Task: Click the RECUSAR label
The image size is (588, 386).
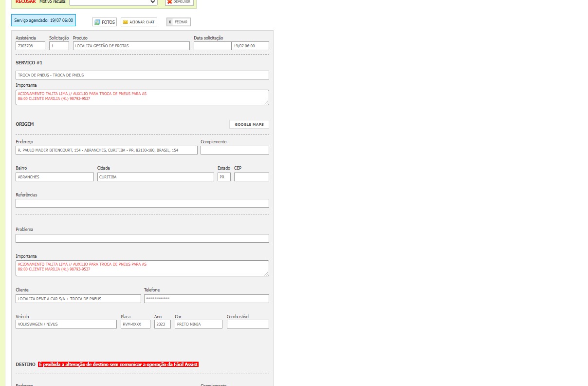Action: [x=25, y=2]
